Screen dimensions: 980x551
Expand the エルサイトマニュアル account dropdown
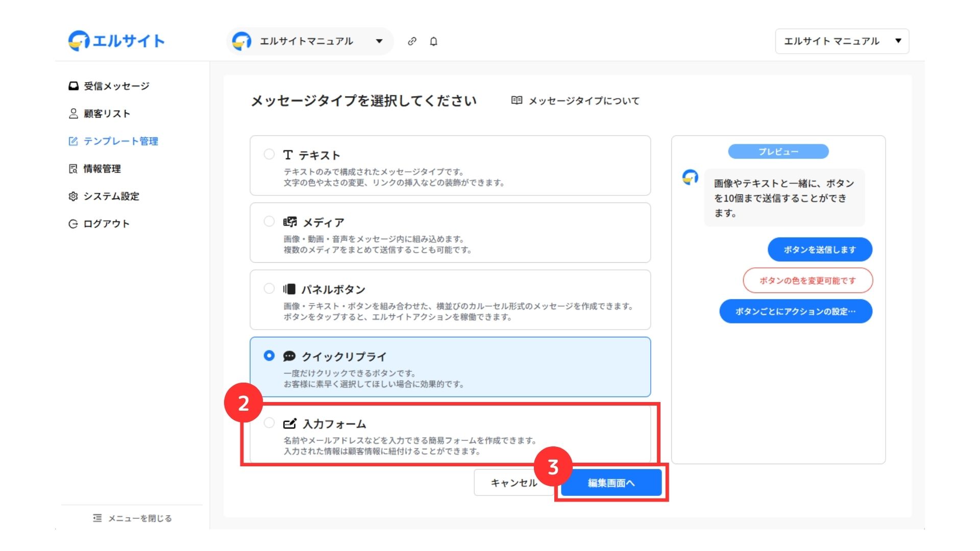379,41
